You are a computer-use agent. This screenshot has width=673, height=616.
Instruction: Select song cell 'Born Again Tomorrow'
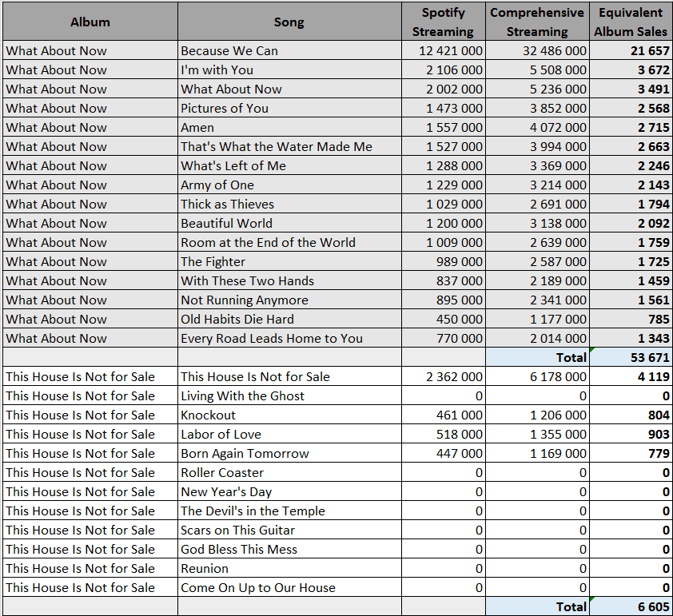click(289, 453)
